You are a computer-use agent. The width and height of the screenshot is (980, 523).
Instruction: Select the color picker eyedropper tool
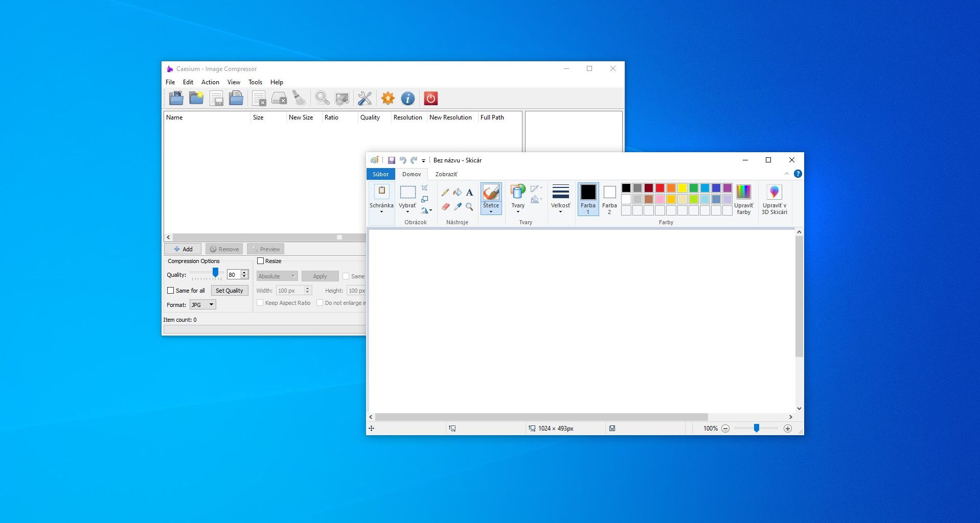point(458,206)
